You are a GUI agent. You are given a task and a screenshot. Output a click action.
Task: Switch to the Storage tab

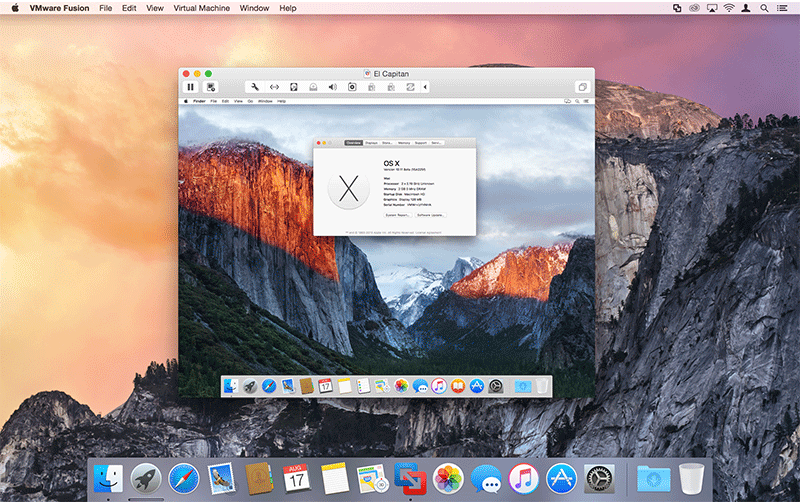pos(387,143)
